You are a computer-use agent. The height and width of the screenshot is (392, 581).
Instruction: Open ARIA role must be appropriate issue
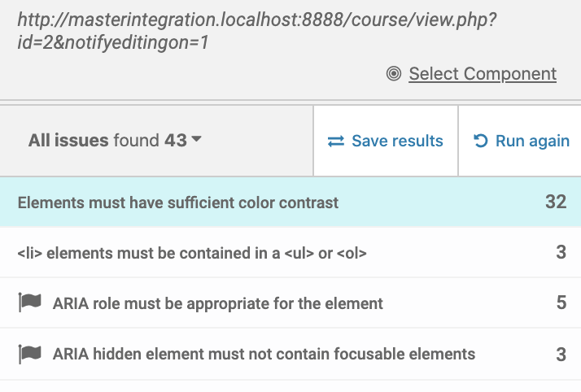217,303
